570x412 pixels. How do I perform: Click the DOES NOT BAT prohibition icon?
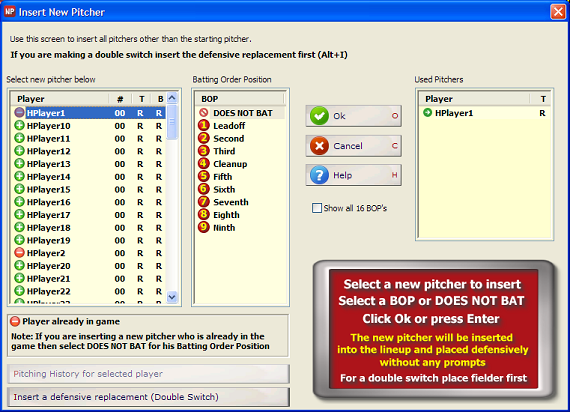(x=204, y=113)
